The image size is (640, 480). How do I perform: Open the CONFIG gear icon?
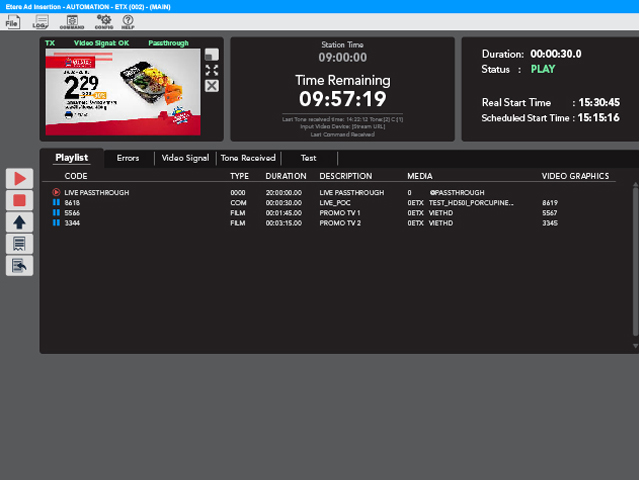tap(104, 22)
